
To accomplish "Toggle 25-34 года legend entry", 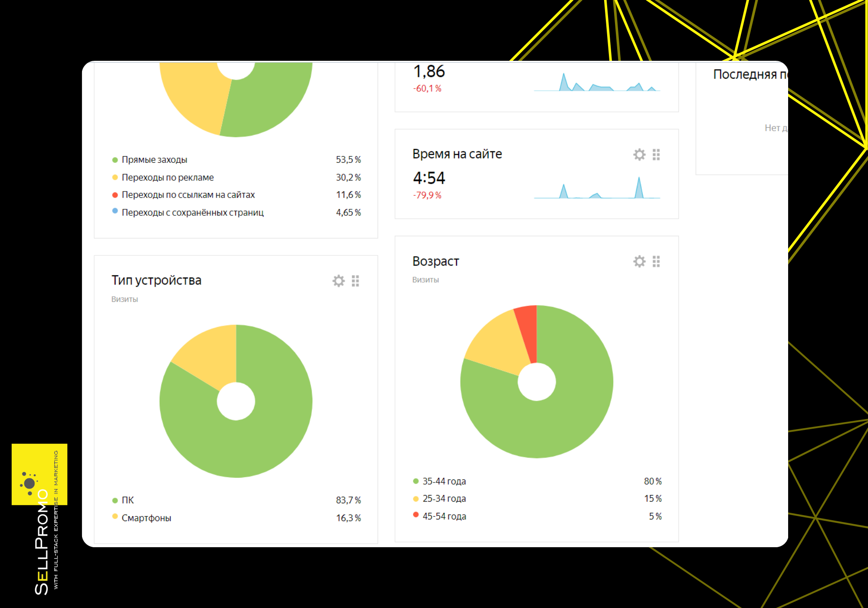I will [444, 499].
